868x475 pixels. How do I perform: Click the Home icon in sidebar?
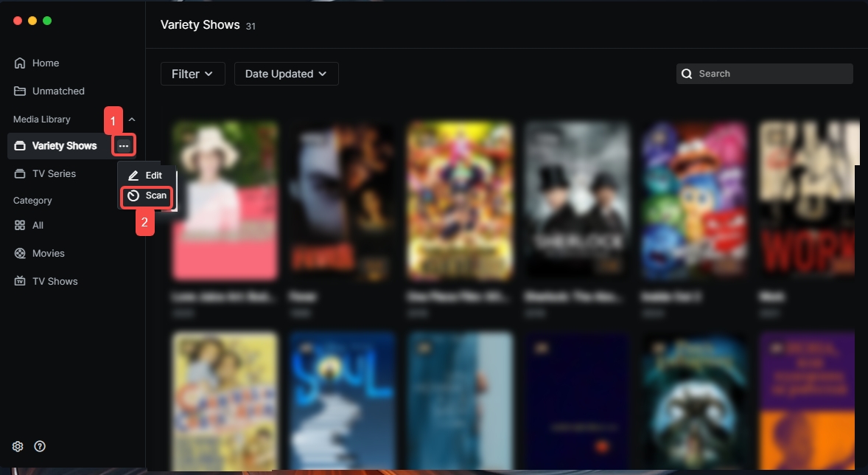[20, 63]
